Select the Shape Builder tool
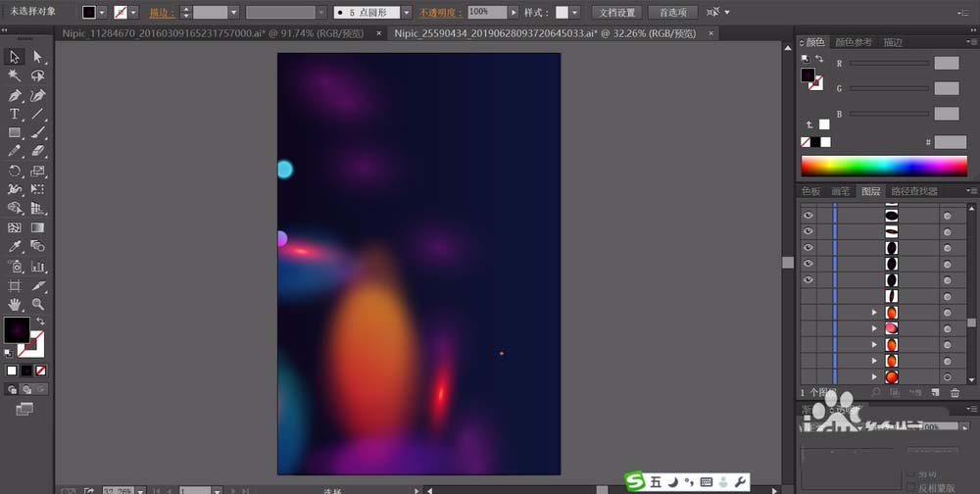 [x=15, y=208]
